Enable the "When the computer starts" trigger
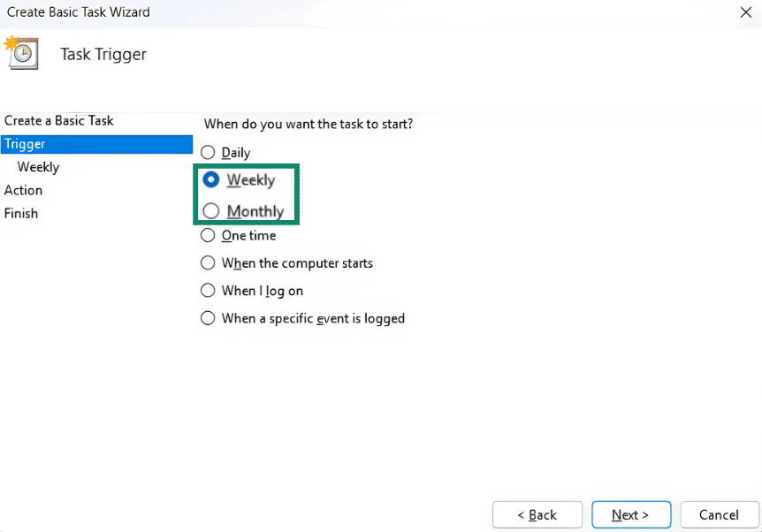Screen dimensions: 762x532 209,262
